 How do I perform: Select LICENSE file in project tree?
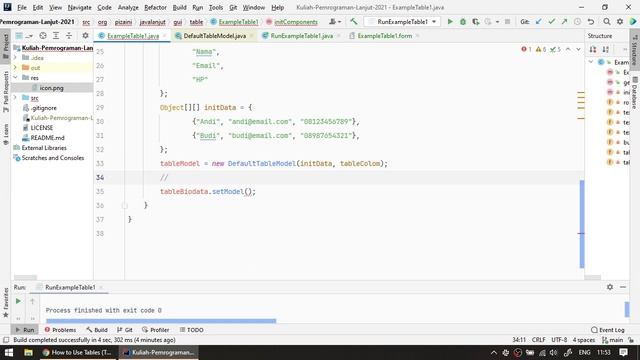click(42, 128)
